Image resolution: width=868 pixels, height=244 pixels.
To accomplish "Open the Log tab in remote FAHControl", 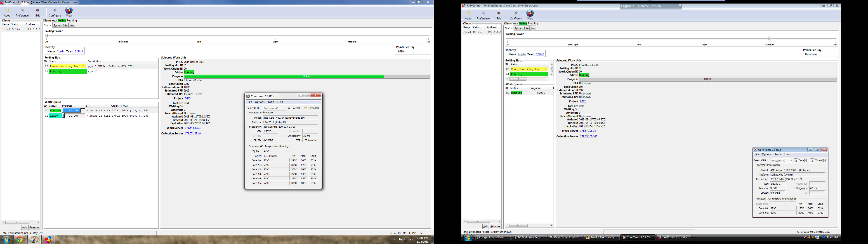I will (533, 28).
